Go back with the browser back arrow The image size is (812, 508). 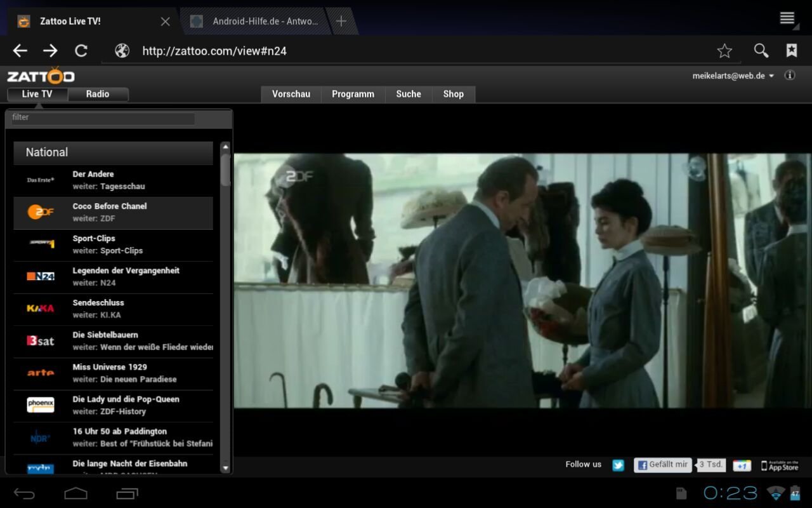coord(20,51)
